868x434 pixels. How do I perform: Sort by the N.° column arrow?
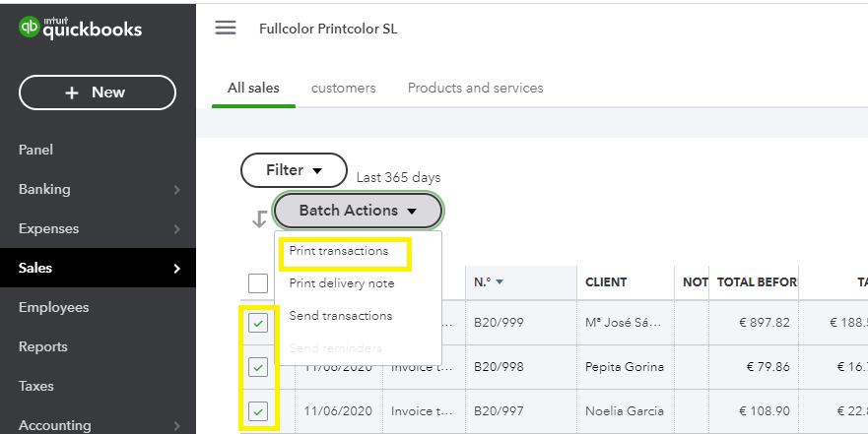pyautogui.click(x=499, y=282)
